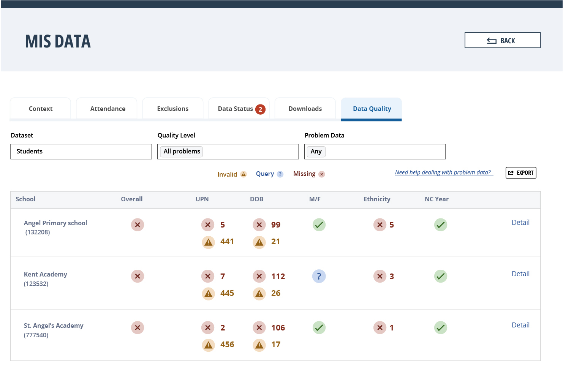
Task: Click the 456 invalid UPN count
Action: click(x=227, y=345)
